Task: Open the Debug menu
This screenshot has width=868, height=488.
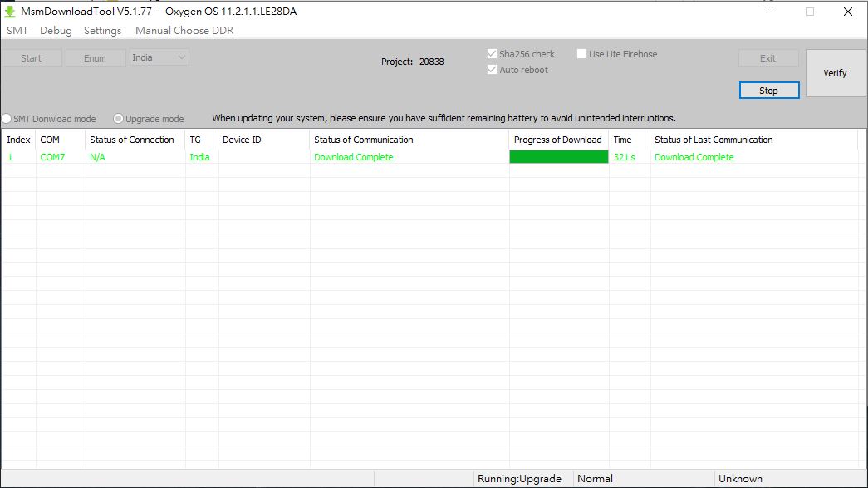Action: [56, 31]
